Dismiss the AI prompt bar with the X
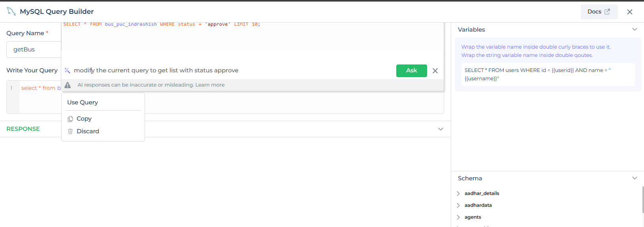644x227 pixels. pos(435,71)
